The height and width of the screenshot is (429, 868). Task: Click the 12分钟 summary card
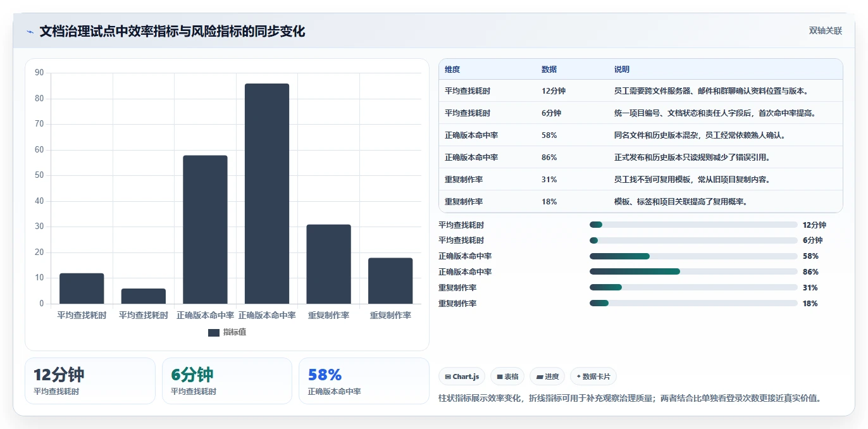coord(90,381)
